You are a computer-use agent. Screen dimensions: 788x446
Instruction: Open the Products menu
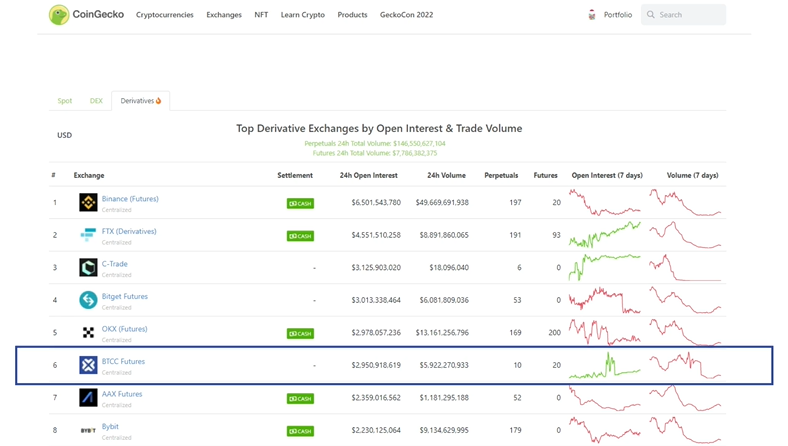352,15
